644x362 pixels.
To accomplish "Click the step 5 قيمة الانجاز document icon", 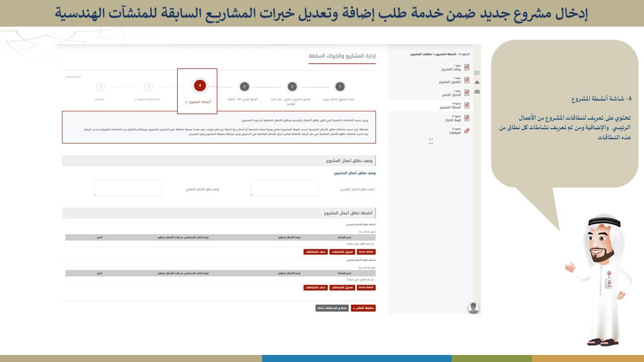I will [x=466, y=118].
